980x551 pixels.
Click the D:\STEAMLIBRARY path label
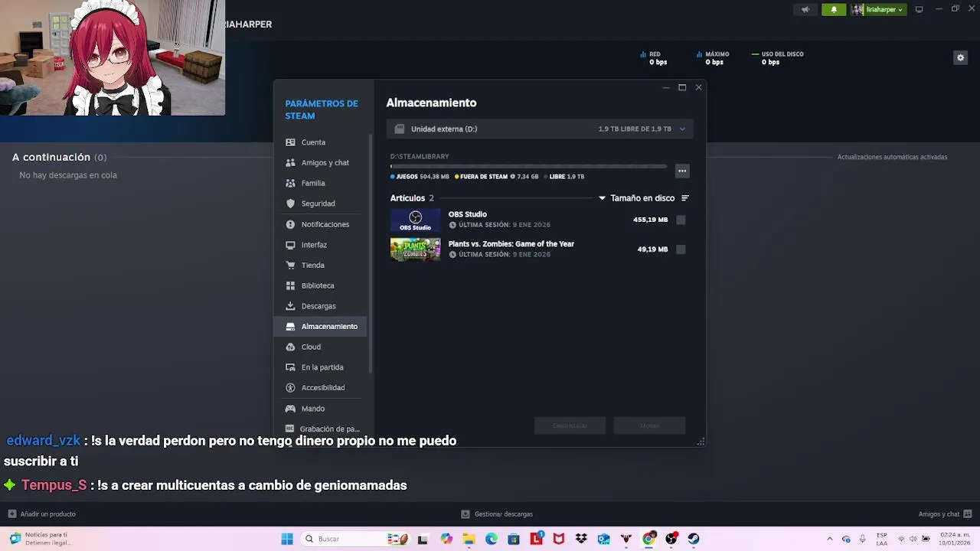[x=420, y=157]
